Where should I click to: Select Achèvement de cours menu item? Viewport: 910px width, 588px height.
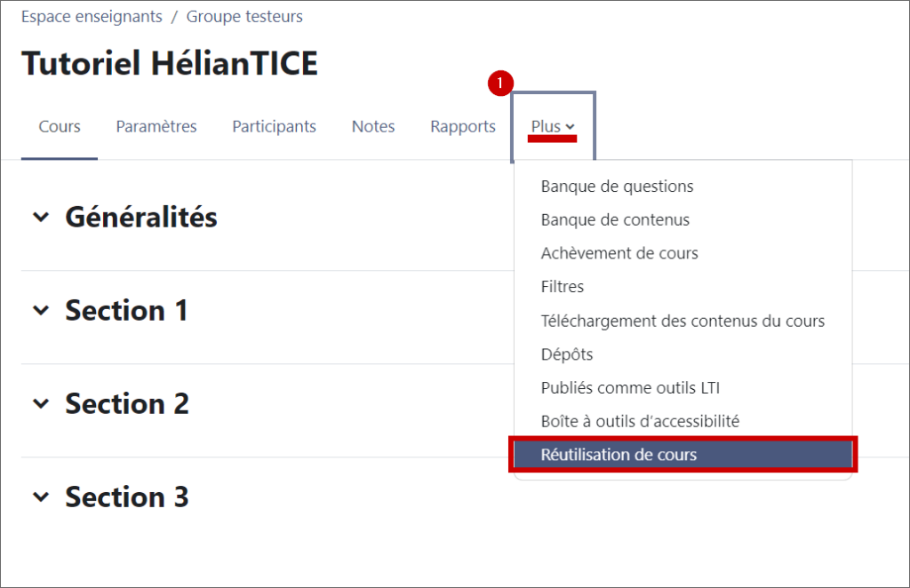point(683,253)
